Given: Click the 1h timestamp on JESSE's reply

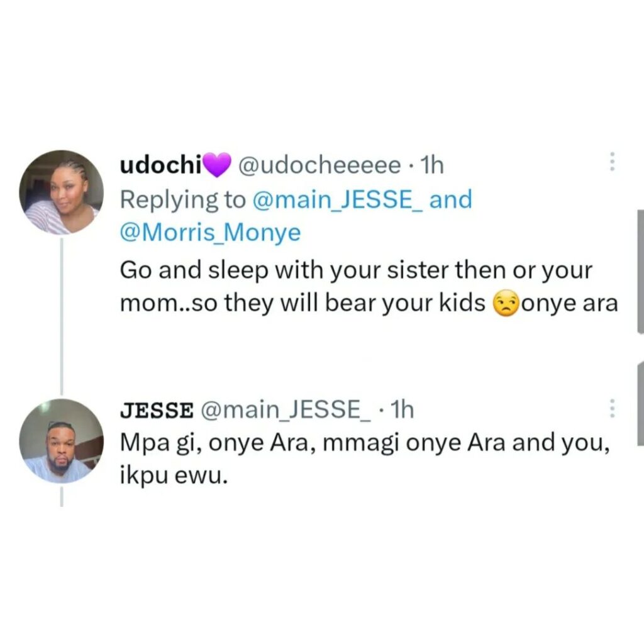Looking at the screenshot, I should (402, 411).
